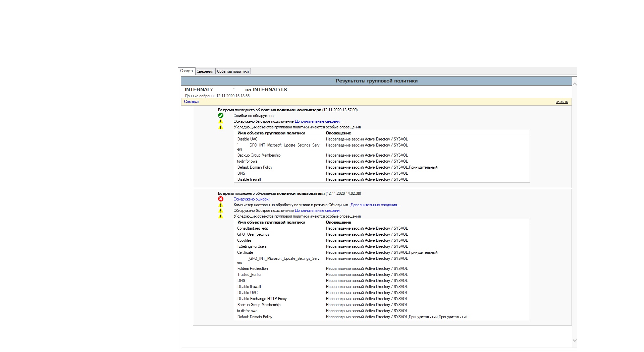Select Default Domain Policy in computer policy table
644x352 pixels.
tap(382, 167)
